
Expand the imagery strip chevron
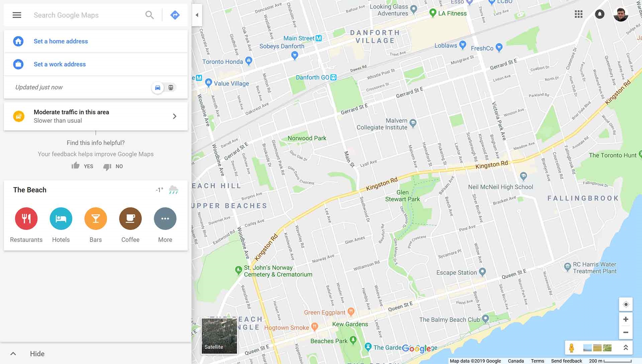[x=625, y=348]
